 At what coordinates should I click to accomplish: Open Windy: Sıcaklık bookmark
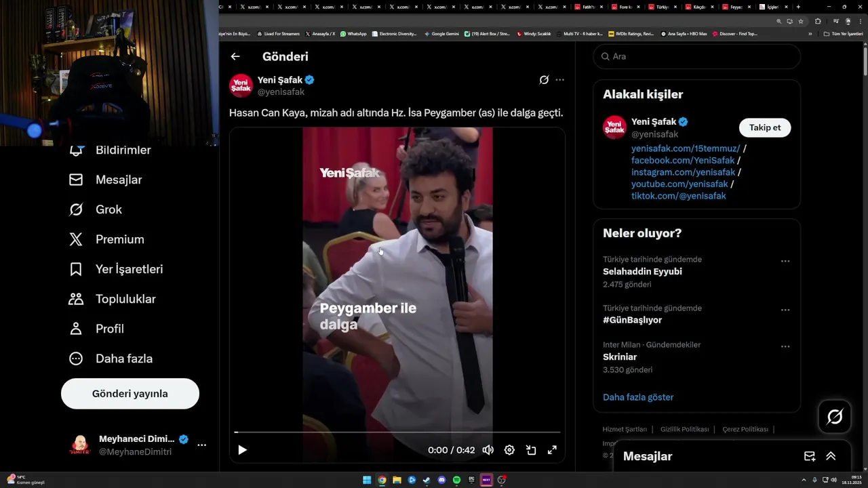[x=534, y=34]
